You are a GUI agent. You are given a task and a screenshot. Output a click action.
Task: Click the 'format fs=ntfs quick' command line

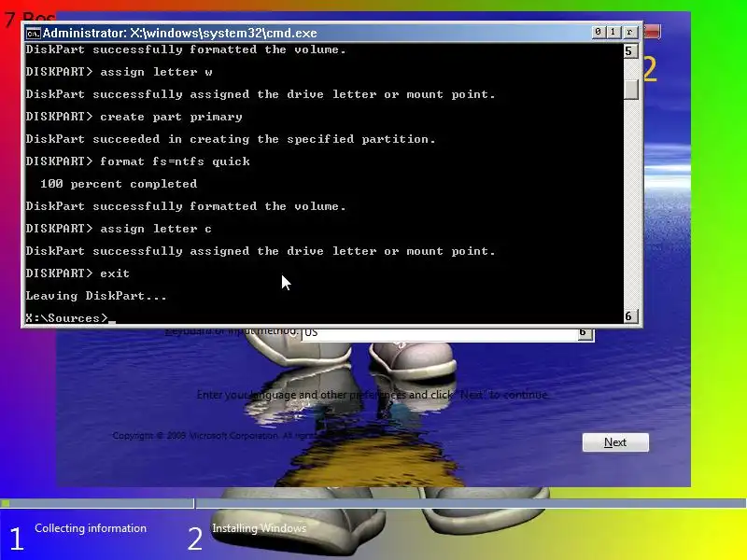pos(137,161)
